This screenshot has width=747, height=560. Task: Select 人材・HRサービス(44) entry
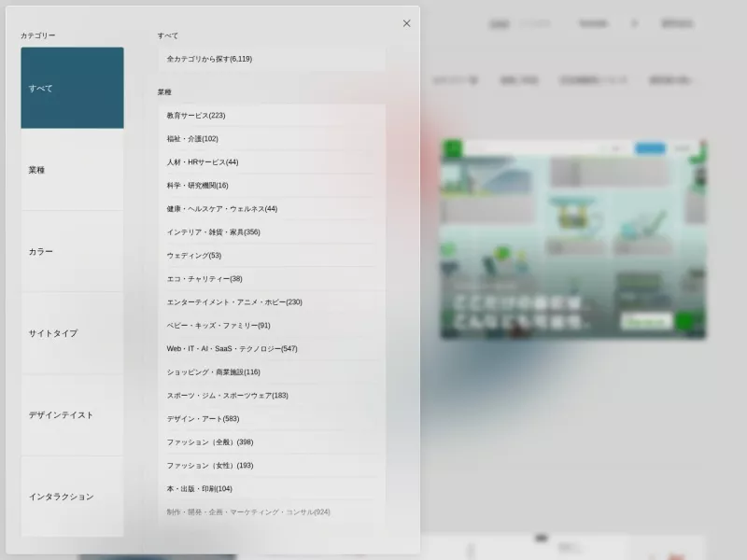(x=272, y=161)
